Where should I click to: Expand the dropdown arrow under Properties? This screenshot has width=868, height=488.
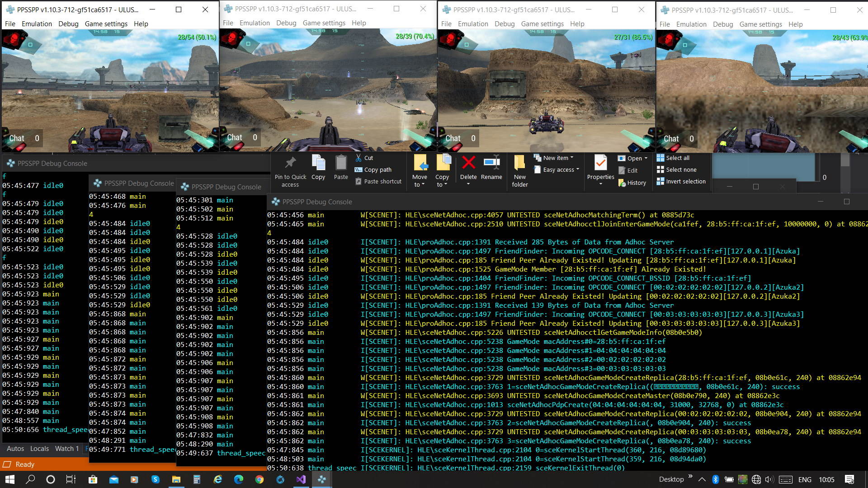pyautogui.click(x=600, y=184)
